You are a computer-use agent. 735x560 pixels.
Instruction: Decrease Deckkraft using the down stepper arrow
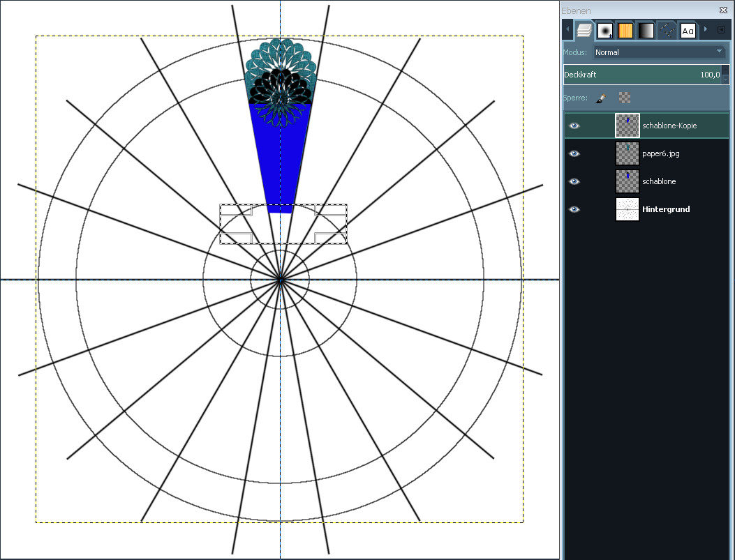click(x=725, y=79)
